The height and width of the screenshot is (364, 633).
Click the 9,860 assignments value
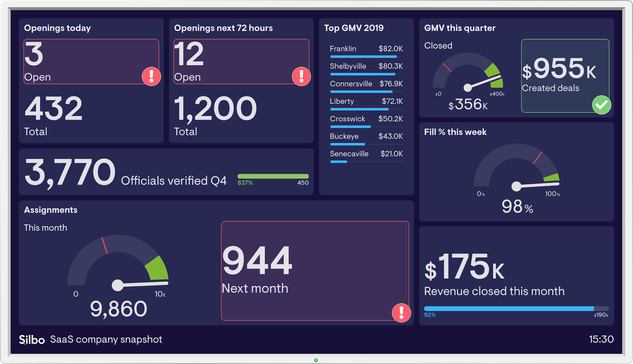tap(118, 309)
